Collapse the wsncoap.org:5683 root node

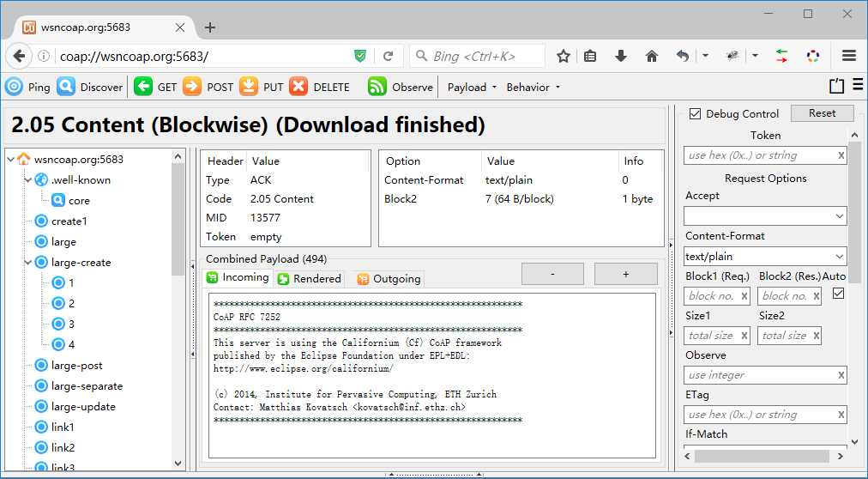10,160
